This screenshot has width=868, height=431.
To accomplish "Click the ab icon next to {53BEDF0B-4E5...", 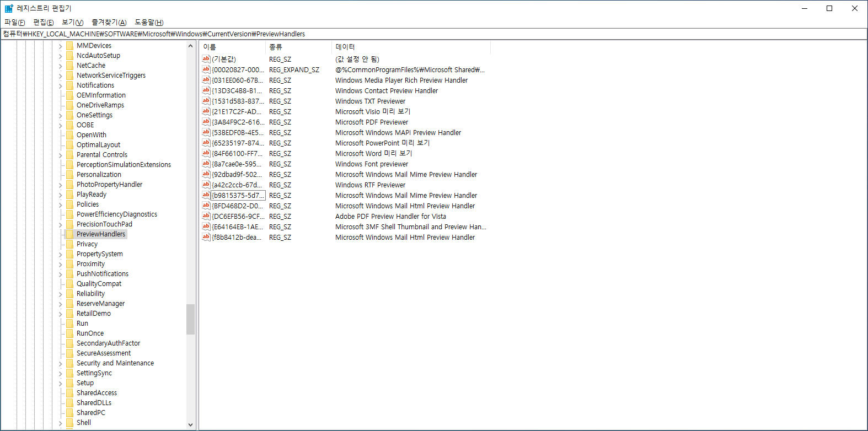I will coord(206,132).
